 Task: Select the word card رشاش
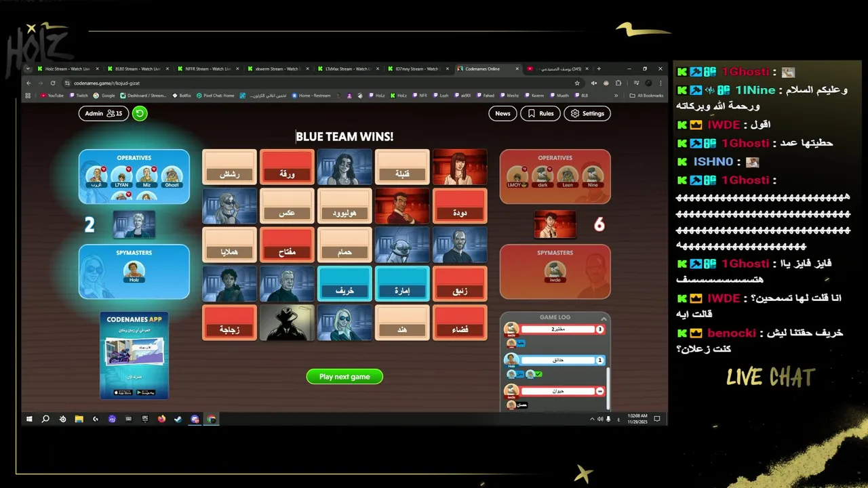pyautogui.click(x=229, y=167)
